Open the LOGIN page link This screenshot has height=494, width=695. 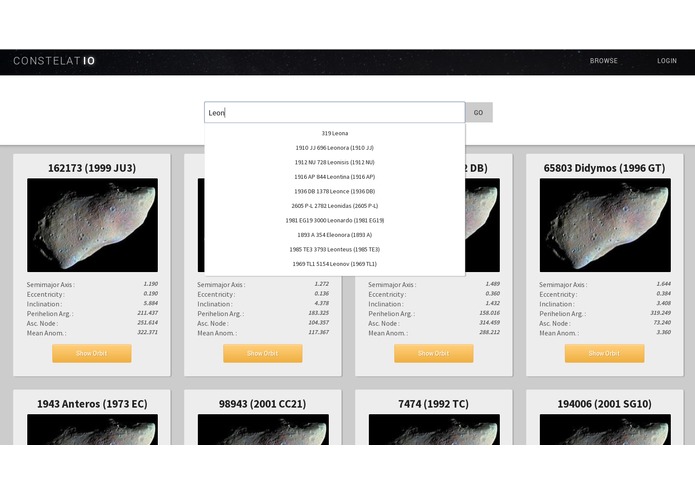(x=667, y=61)
